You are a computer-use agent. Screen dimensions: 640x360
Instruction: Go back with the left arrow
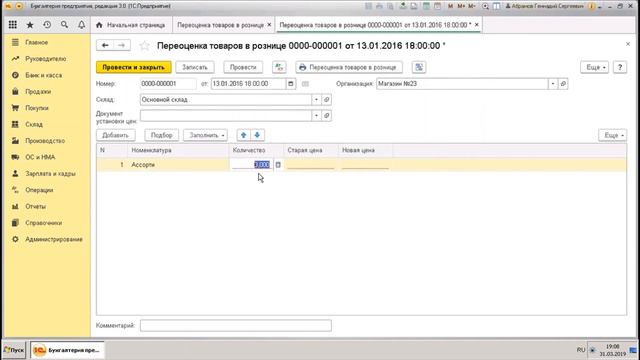pos(105,45)
